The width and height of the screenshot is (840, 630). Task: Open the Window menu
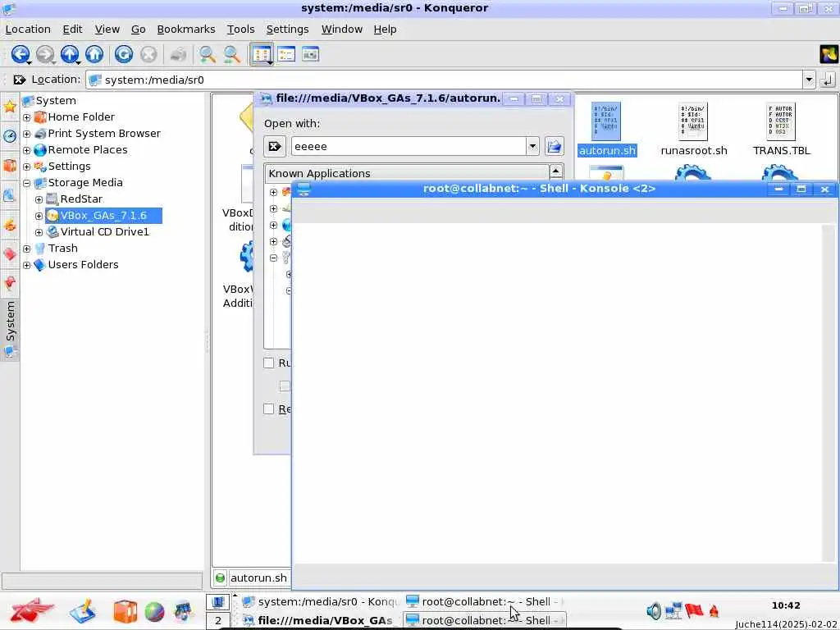tap(342, 29)
